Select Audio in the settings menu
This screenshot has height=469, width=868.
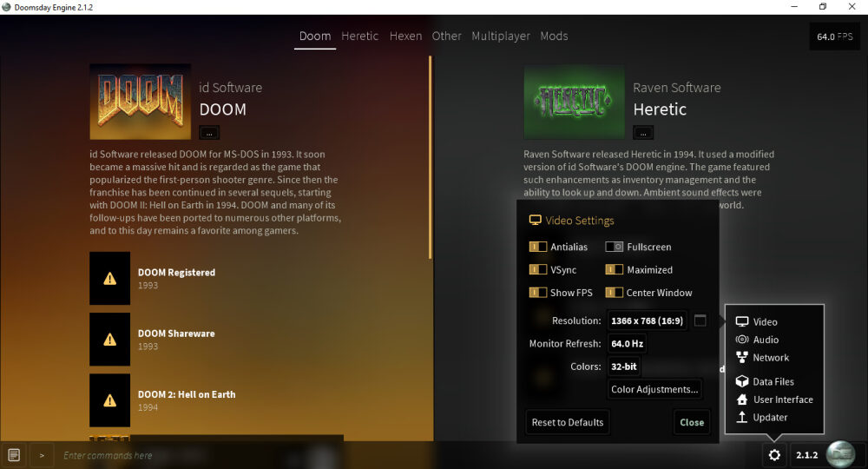(x=757, y=340)
